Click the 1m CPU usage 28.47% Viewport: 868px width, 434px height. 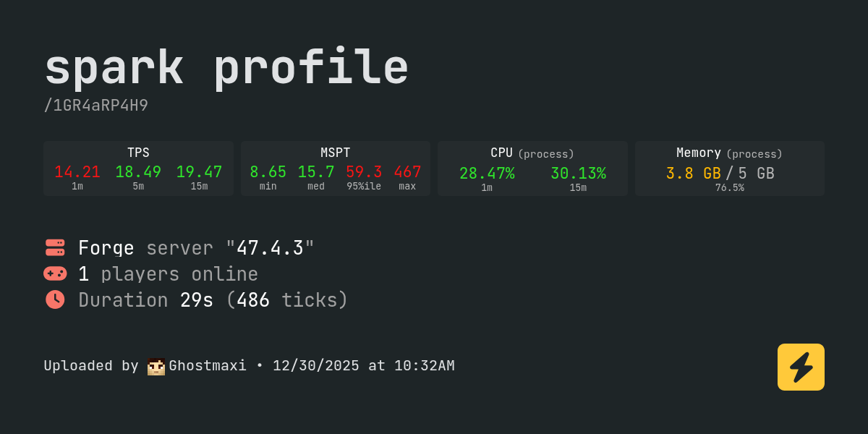click(487, 174)
